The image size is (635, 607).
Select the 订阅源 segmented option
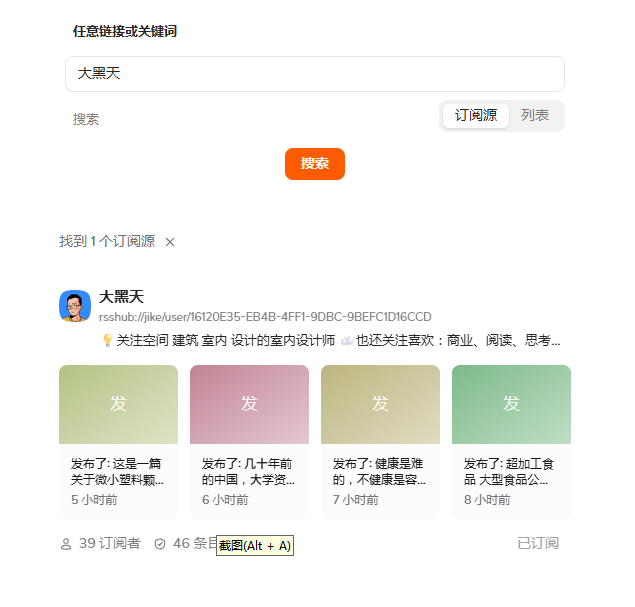pyautogui.click(x=476, y=116)
